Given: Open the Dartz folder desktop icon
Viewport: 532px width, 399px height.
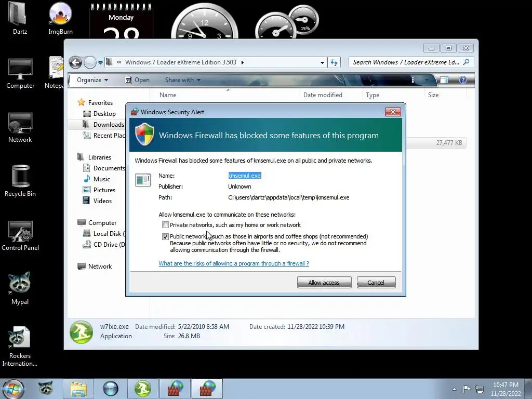Looking at the screenshot, I should (20, 18).
